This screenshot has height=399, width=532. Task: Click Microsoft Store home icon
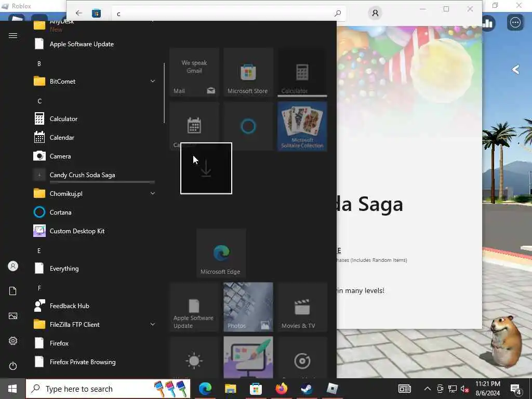click(96, 13)
